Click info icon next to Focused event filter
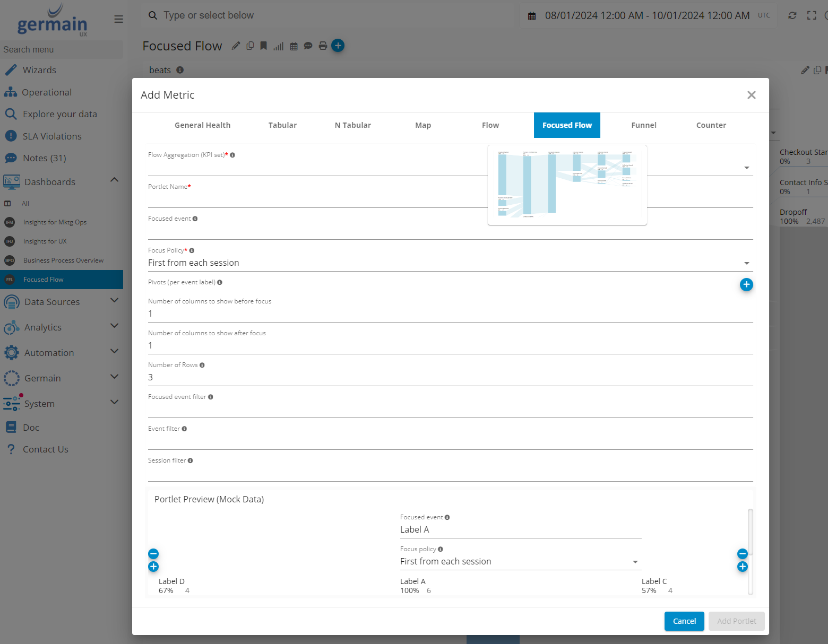This screenshot has width=828, height=644. 211,397
